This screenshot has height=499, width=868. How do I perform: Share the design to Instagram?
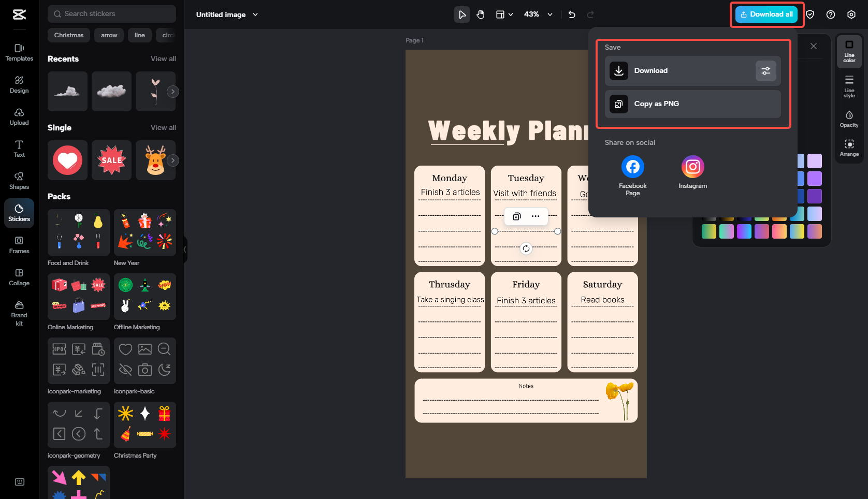(692, 166)
